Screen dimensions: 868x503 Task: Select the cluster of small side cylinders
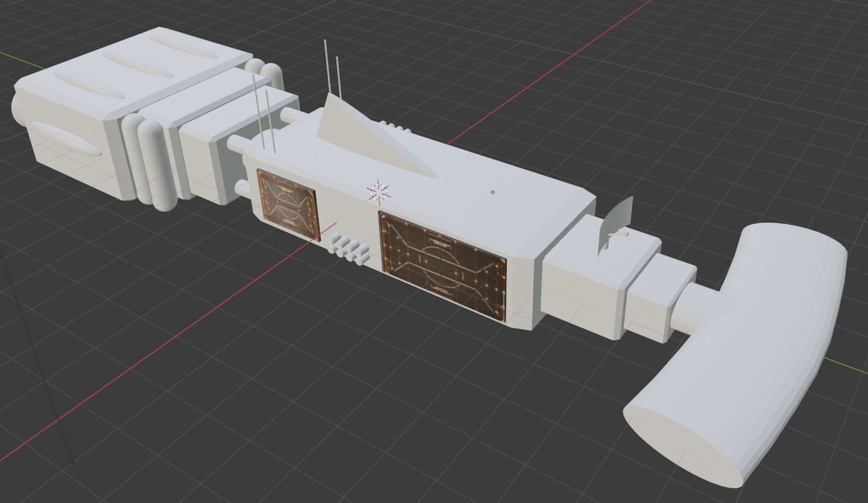349,248
